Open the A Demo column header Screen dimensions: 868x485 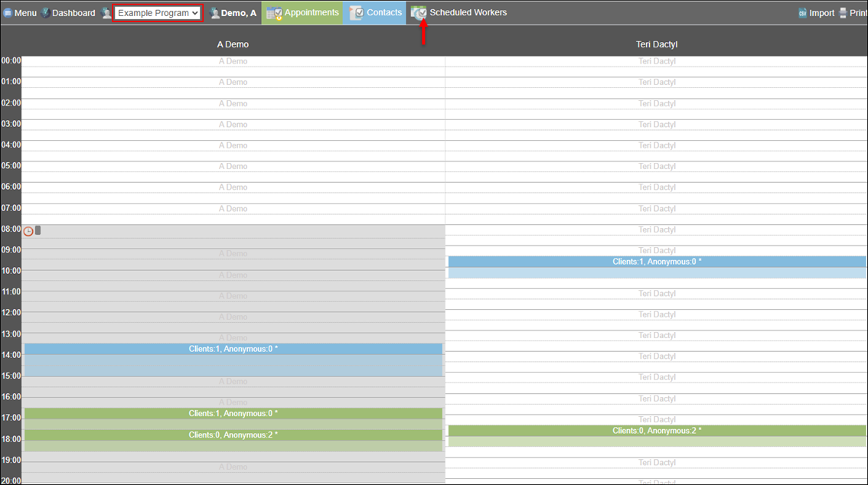pos(233,44)
